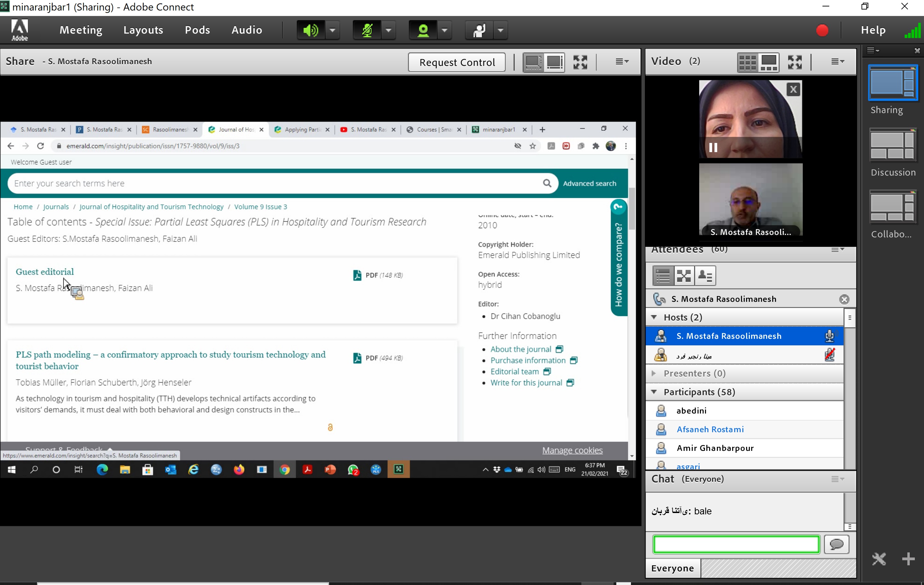This screenshot has height=585, width=924.
Task: Select Share pod scale-to-fit view icon
Action: pos(533,62)
